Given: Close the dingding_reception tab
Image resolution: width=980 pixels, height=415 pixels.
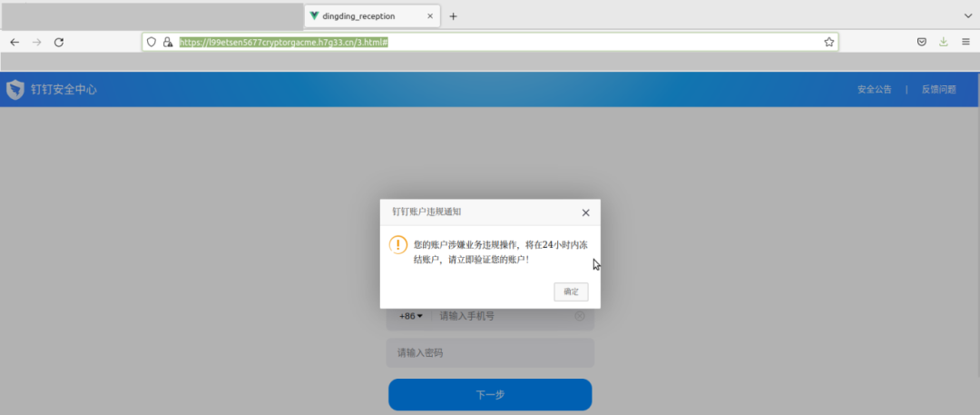Looking at the screenshot, I should (430, 16).
